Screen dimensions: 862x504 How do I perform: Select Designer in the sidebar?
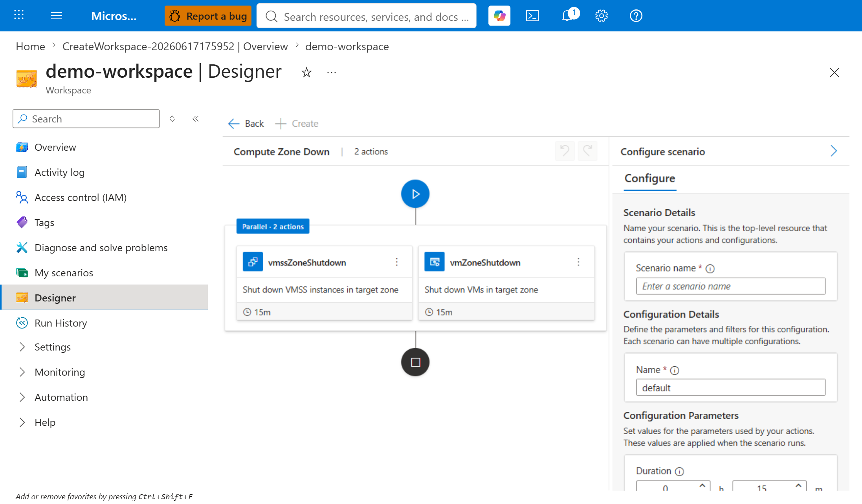coord(105,298)
